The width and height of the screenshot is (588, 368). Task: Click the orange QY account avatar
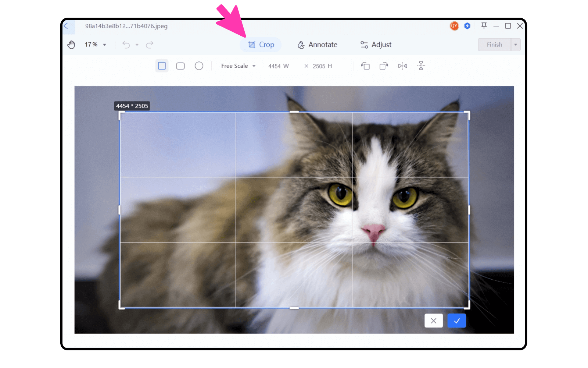[x=454, y=26]
